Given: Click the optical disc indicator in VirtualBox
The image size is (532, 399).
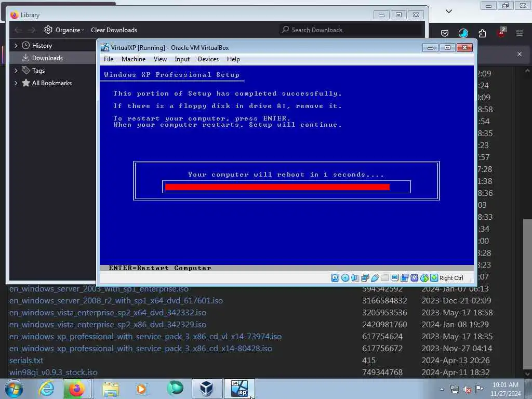Looking at the screenshot, I should click(345, 278).
